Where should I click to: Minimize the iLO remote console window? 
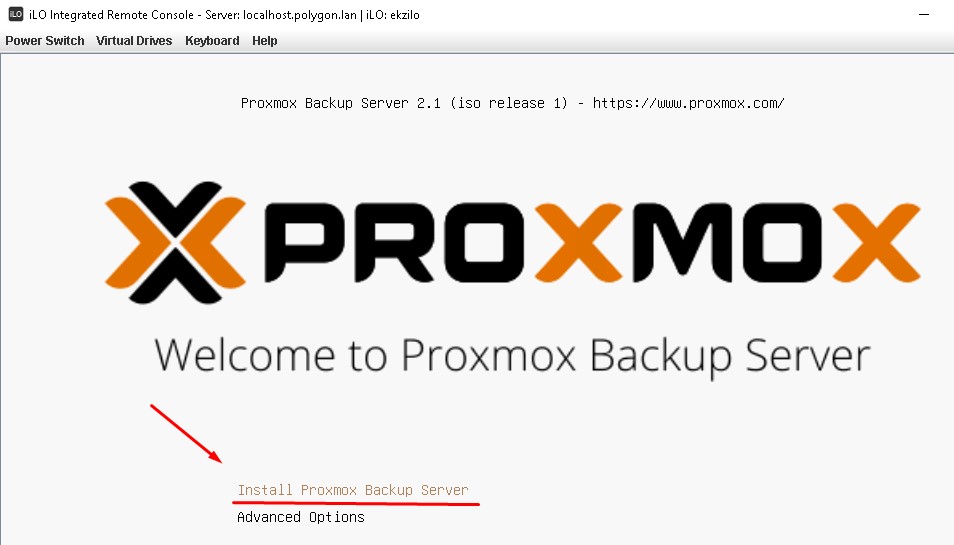coord(924,14)
